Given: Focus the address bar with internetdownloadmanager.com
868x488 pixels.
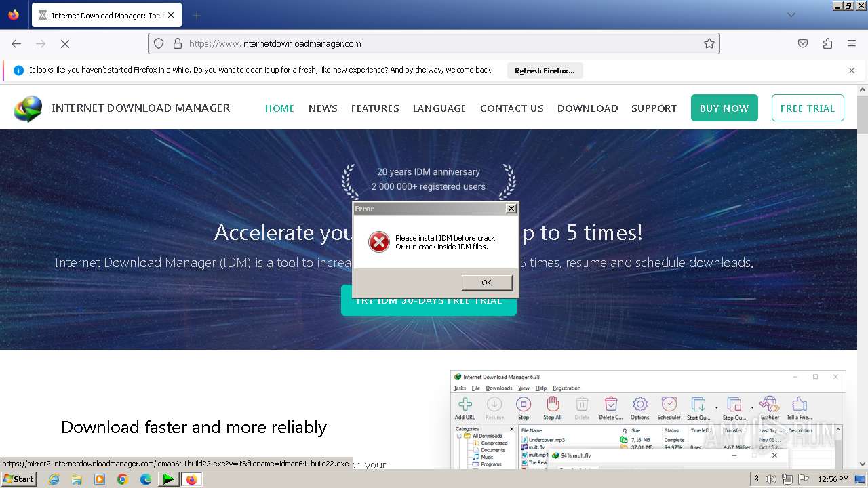Looking at the screenshot, I should pos(434,43).
